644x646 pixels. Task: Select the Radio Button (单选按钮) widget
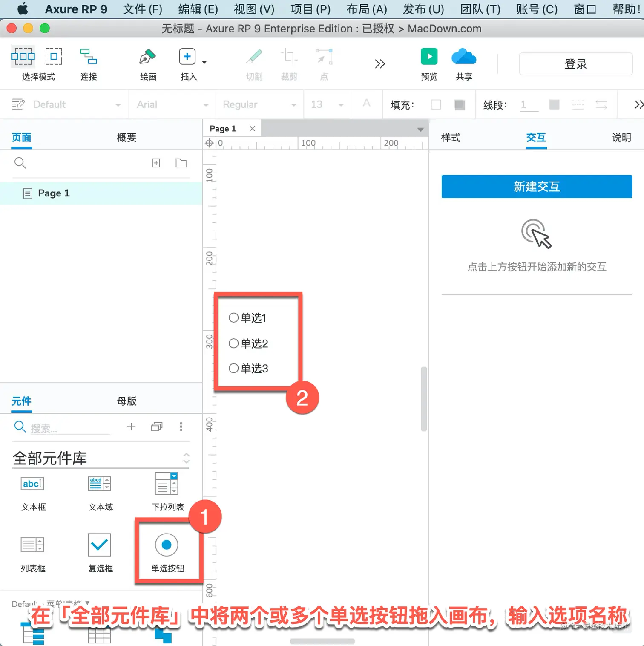pos(167,554)
